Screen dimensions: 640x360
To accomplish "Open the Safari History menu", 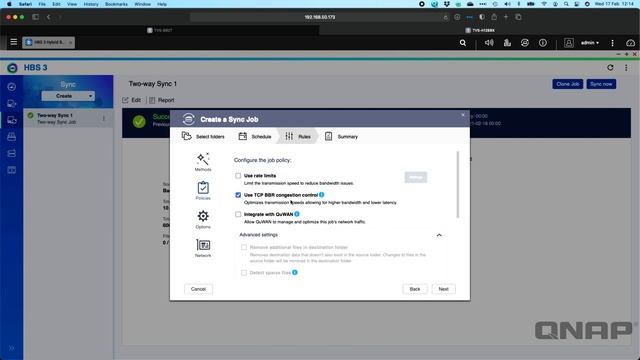I will pos(91,4).
